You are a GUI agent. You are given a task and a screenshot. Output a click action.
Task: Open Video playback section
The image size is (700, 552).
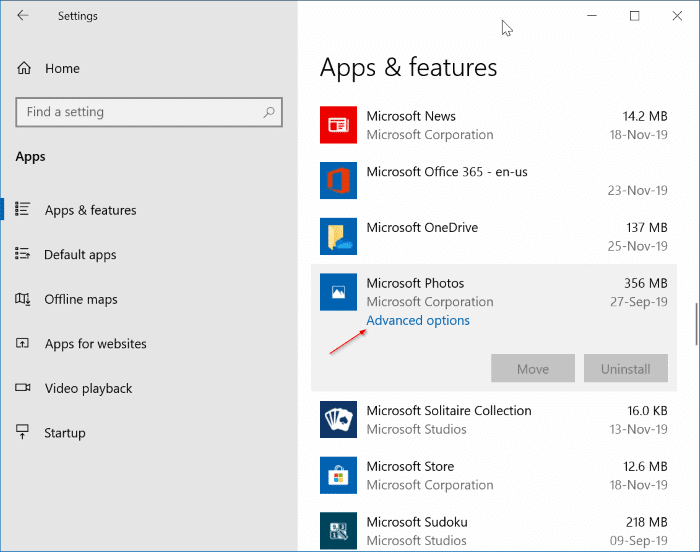88,389
